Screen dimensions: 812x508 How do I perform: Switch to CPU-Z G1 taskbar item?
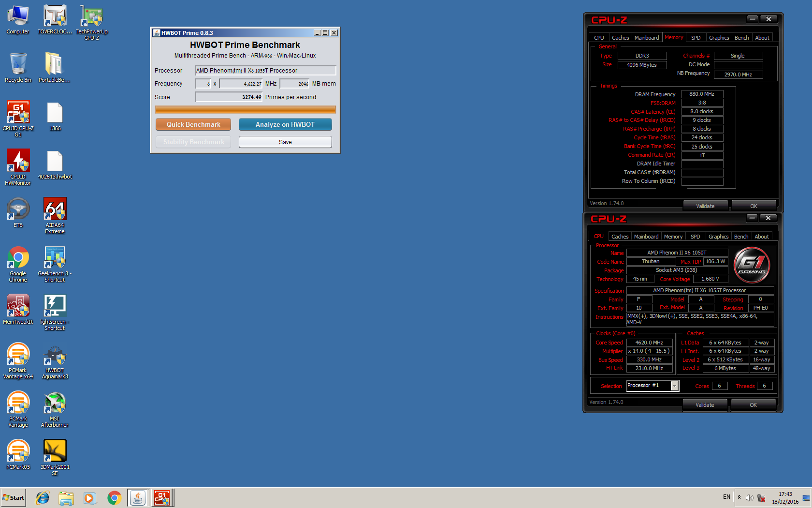[x=162, y=497]
